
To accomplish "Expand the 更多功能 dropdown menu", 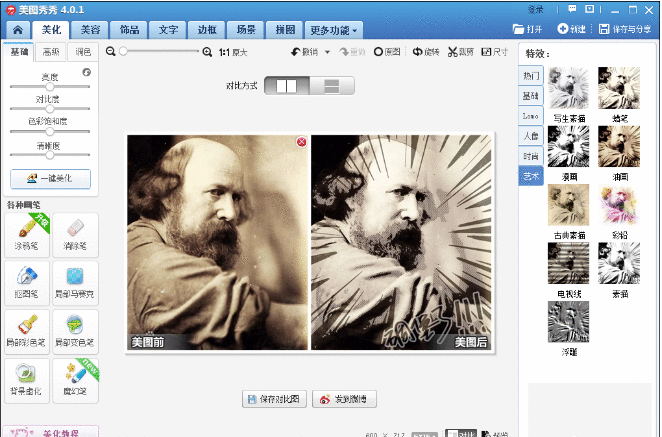I will click(334, 30).
